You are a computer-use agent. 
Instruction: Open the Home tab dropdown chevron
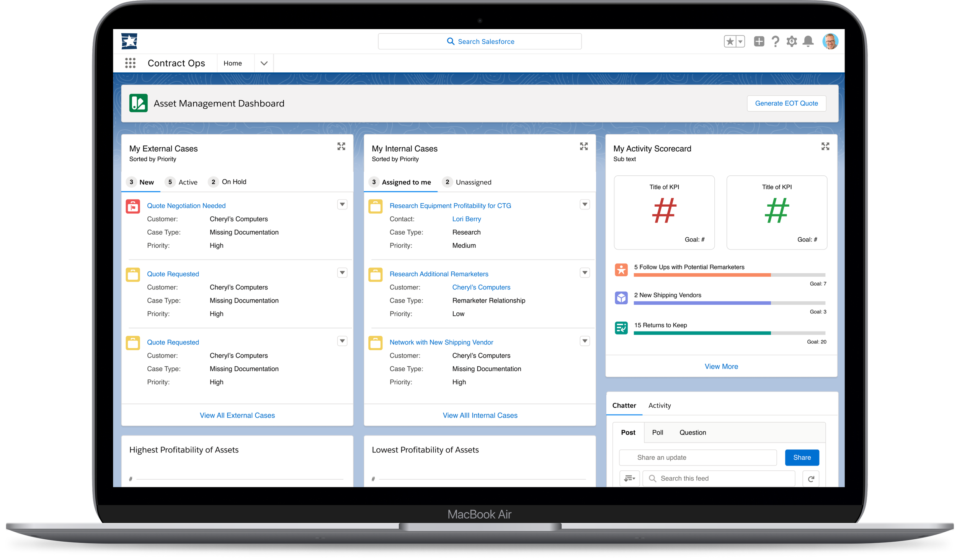tap(264, 64)
